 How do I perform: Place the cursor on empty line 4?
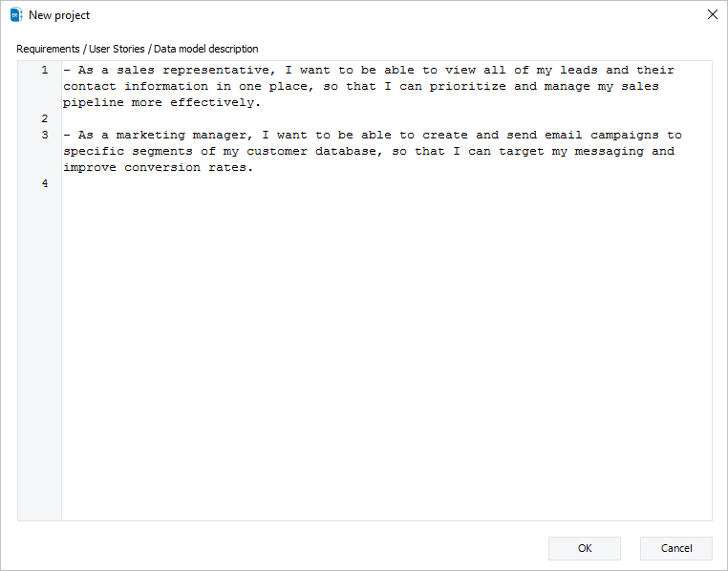click(x=387, y=183)
